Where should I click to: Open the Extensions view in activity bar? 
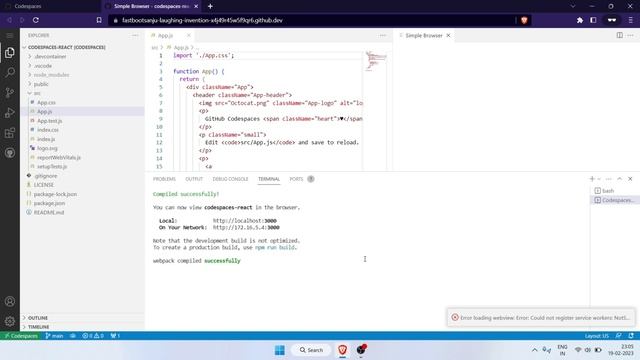point(10,133)
